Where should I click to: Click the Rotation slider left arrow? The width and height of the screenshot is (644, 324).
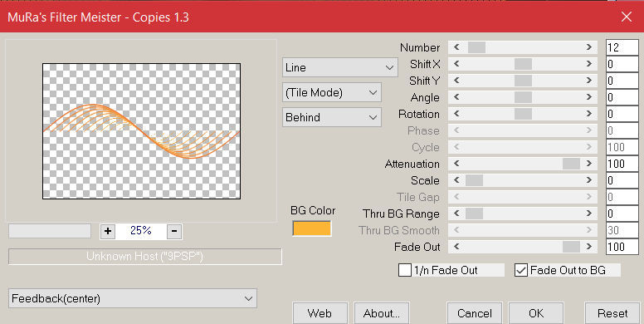(456, 114)
